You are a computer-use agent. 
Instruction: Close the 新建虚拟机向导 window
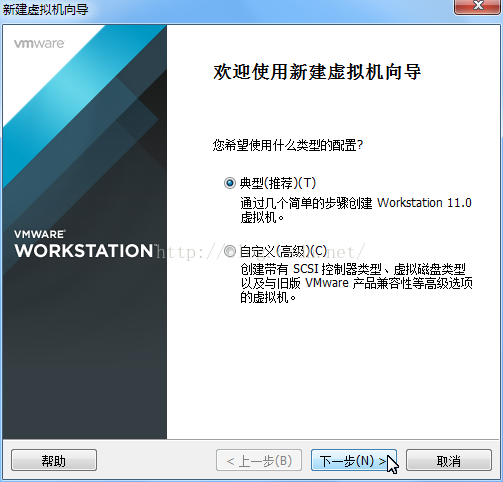tap(478, 6)
